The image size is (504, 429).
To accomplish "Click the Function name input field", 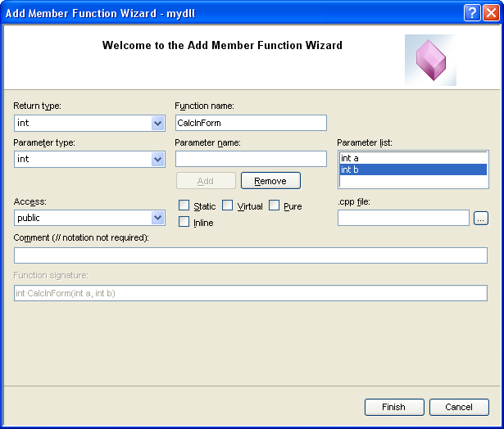I will pyautogui.click(x=251, y=123).
